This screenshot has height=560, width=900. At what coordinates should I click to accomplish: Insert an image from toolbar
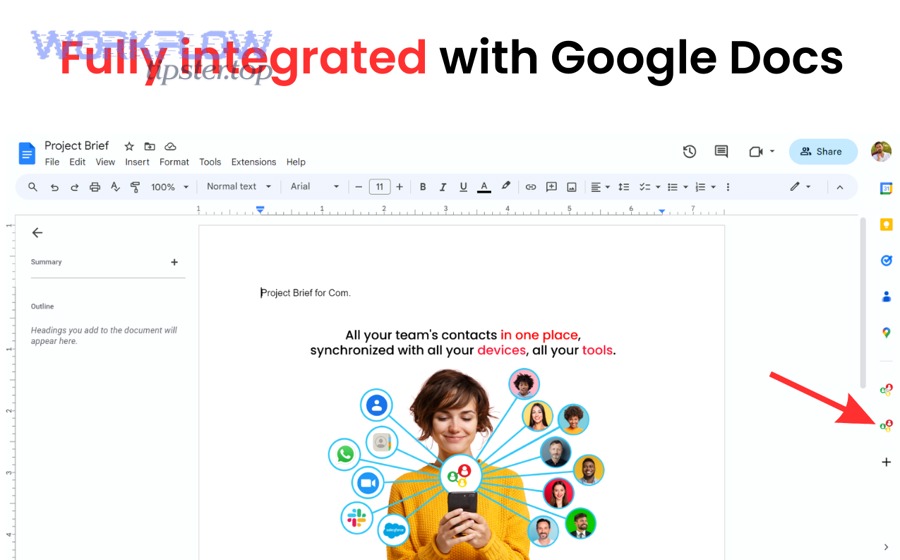[572, 187]
